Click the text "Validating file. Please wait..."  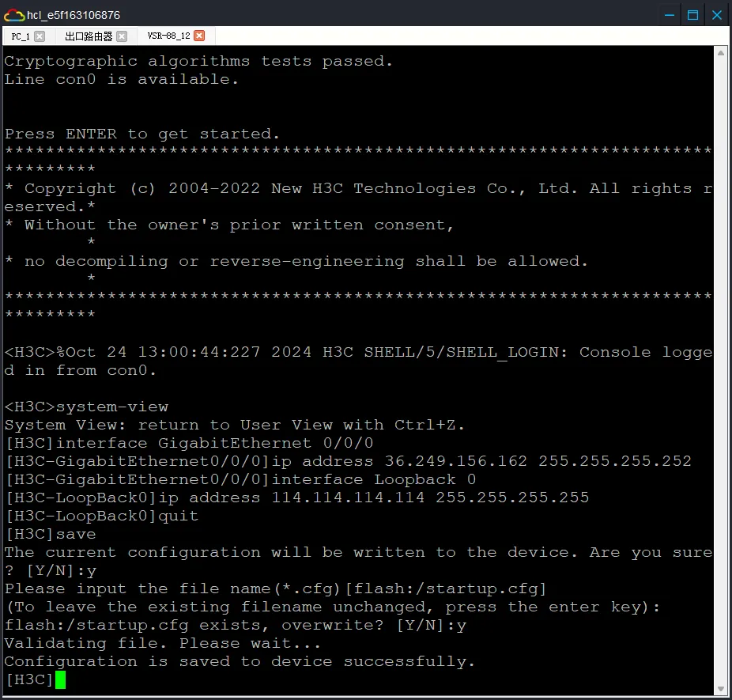[163, 644]
